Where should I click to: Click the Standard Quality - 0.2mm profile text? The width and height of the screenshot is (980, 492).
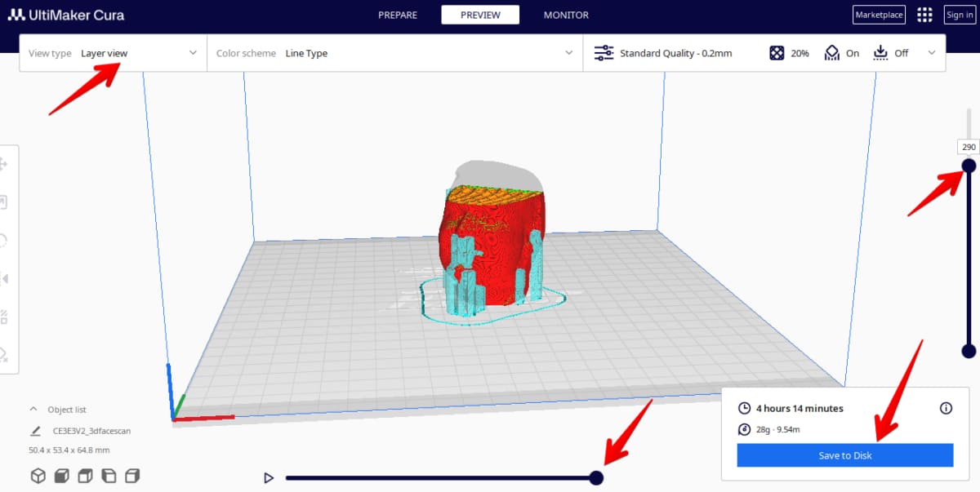(x=675, y=53)
